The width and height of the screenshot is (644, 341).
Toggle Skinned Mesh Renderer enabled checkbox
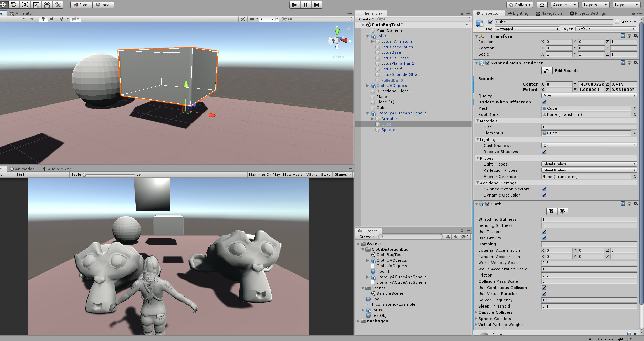click(487, 63)
